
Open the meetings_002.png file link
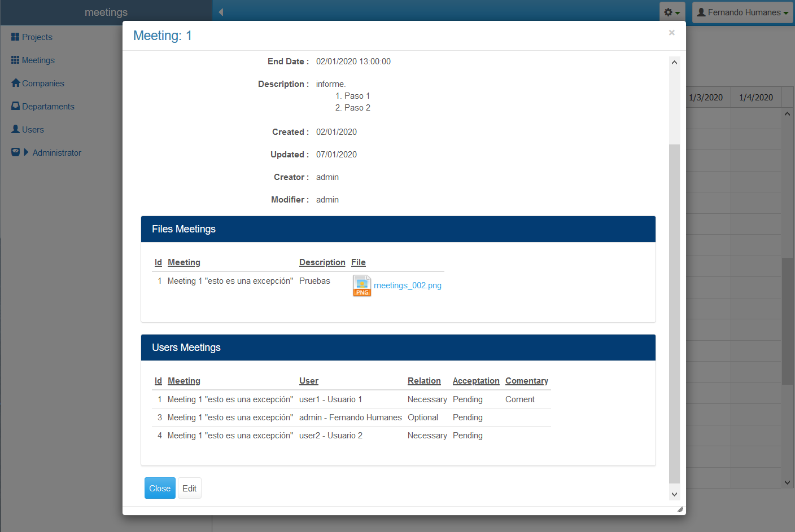coord(408,285)
